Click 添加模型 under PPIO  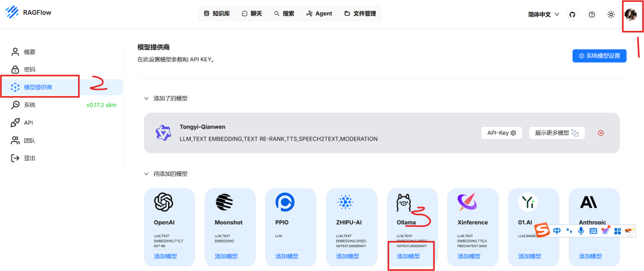[287, 256]
